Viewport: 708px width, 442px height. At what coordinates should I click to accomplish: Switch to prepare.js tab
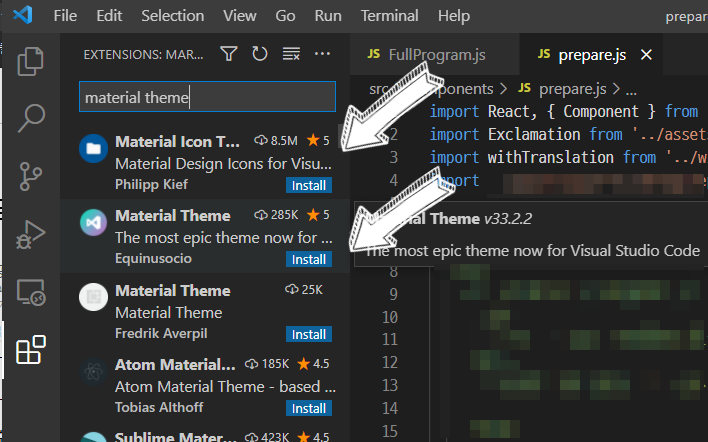coord(591,54)
